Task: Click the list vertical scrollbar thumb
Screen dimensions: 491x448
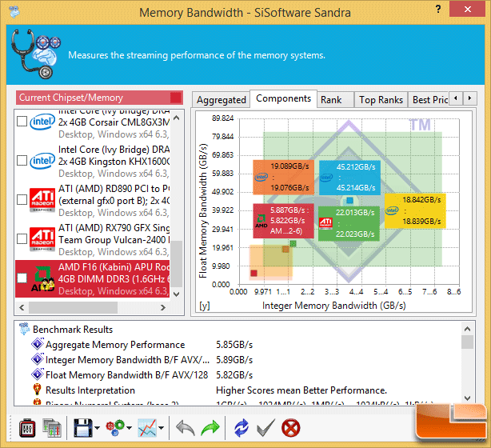Action: pyautogui.click(x=176, y=263)
